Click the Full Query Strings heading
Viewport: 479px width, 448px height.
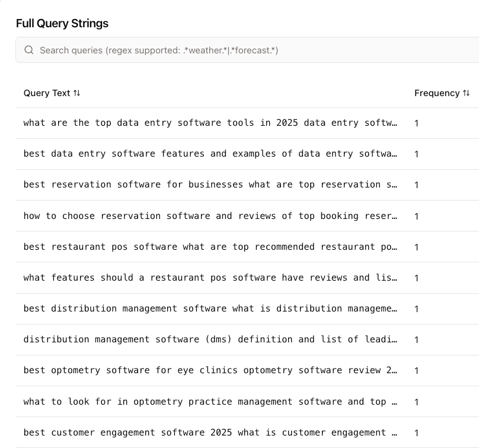pyautogui.click(x=62, y=23)
